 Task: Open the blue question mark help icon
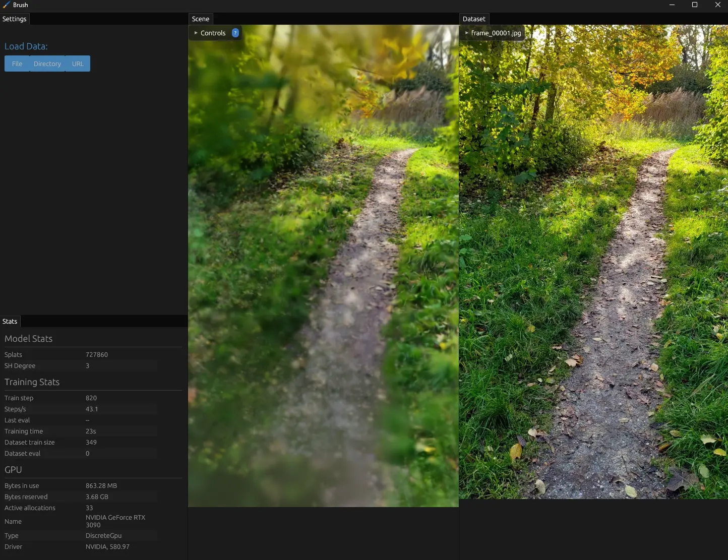pyautogui.click(x=235, y=33)
